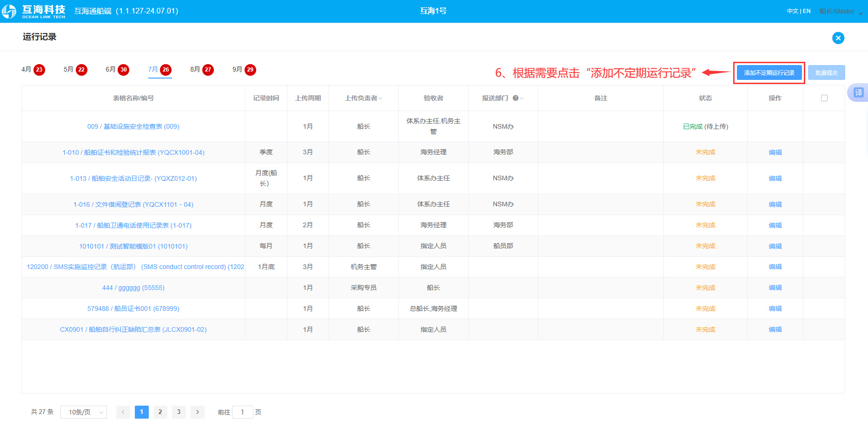The width and height of the screenshot is (868, 427).
Task: Click the 记录时间 column header
Action: pos(266,98)
